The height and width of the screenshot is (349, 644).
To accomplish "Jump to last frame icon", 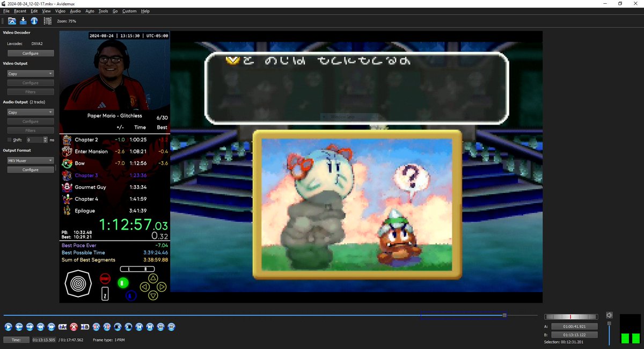I will coord(150,326).
